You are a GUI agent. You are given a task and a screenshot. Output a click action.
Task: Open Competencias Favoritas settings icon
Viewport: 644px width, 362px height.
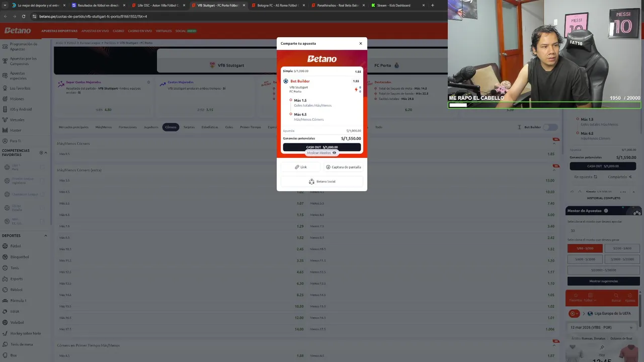(x=41, y=152)
